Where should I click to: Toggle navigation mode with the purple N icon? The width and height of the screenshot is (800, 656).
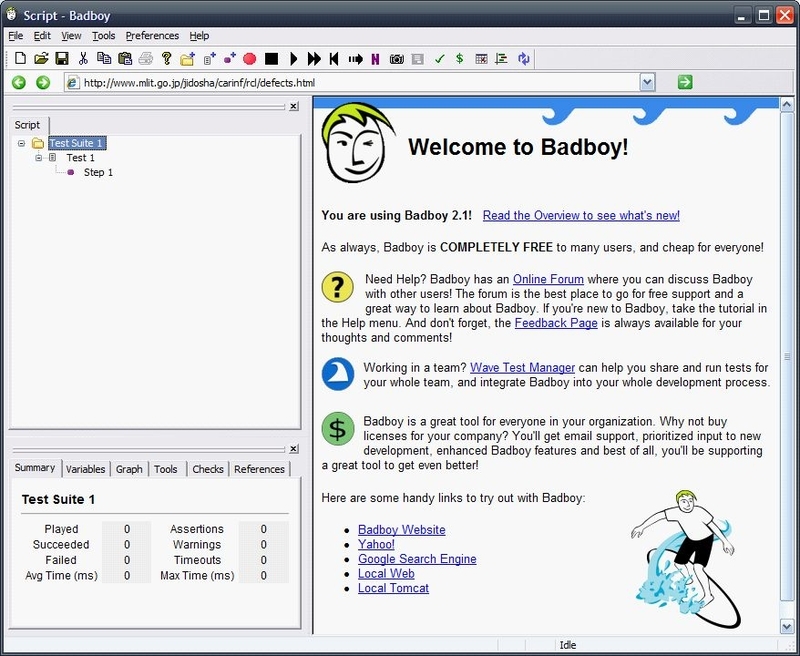coord(376,59)
